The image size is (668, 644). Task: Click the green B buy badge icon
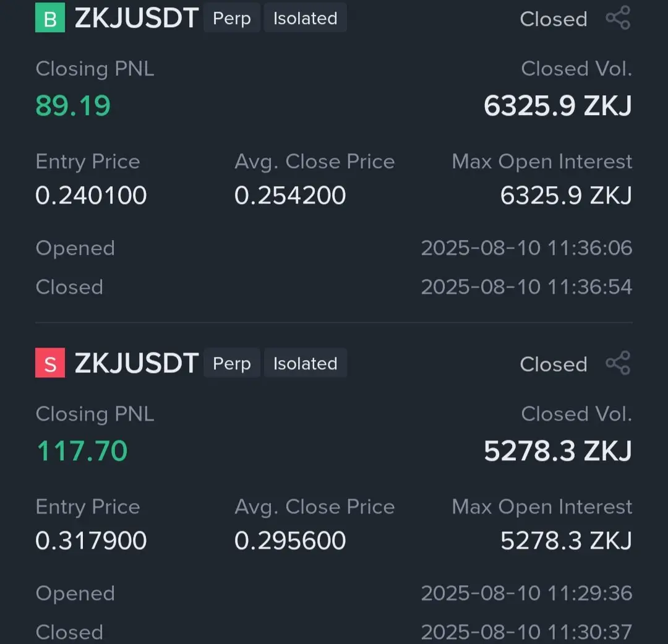pyautogui.click(x=50, y=17)
